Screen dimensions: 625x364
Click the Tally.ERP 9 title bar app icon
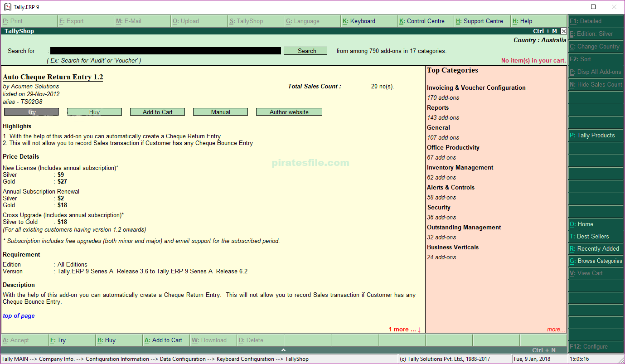(7, 7)
